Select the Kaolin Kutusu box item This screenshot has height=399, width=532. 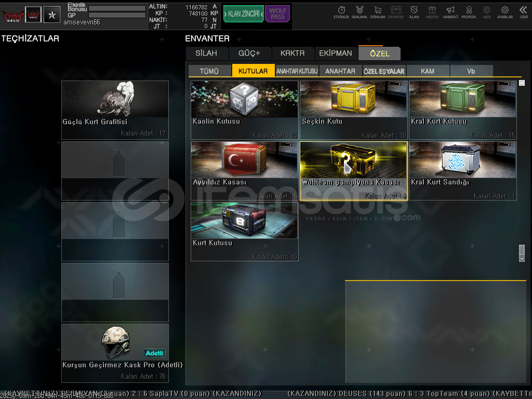(245, 110)
